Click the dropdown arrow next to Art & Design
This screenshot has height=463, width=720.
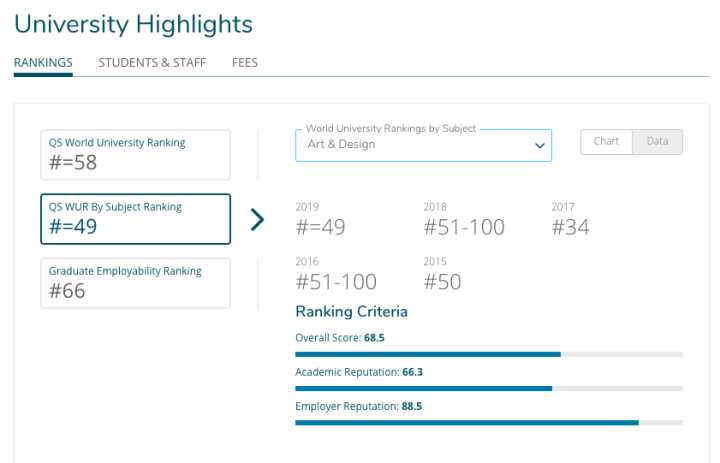point(540,146)
